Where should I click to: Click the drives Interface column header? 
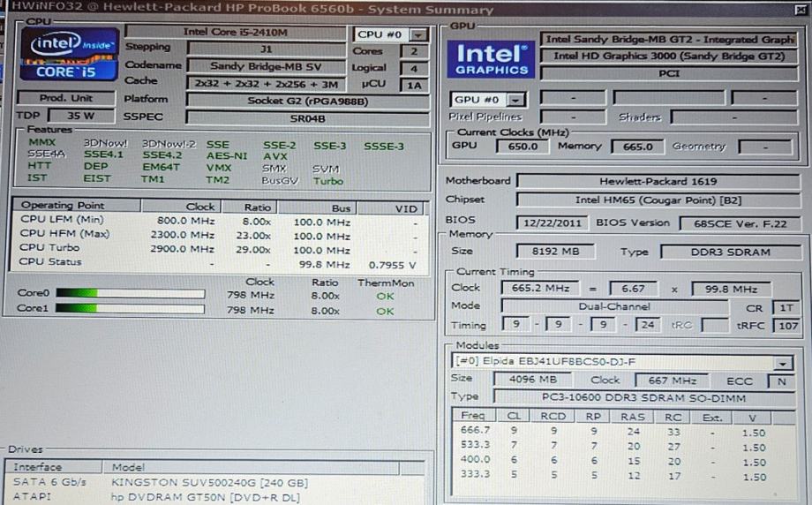(x=54, y=467)
